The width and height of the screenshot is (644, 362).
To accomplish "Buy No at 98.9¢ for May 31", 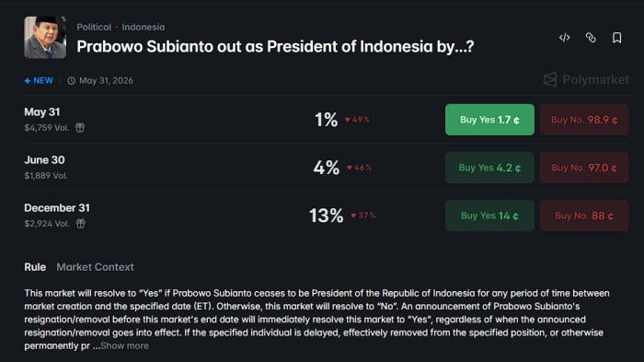I will pos(584,120).
